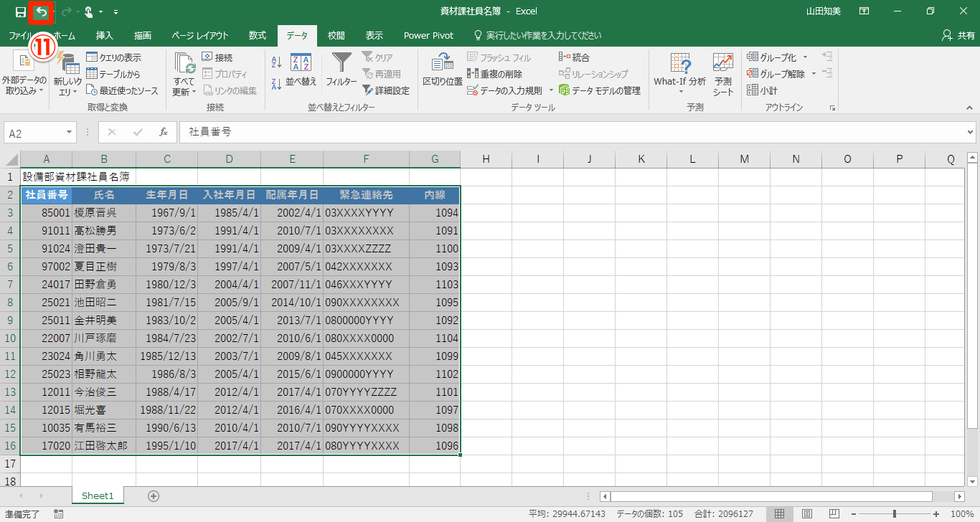Screen dimensions: 980x522
Task: Open the Review (校閲) tab
Action: (x=336, y=35)
